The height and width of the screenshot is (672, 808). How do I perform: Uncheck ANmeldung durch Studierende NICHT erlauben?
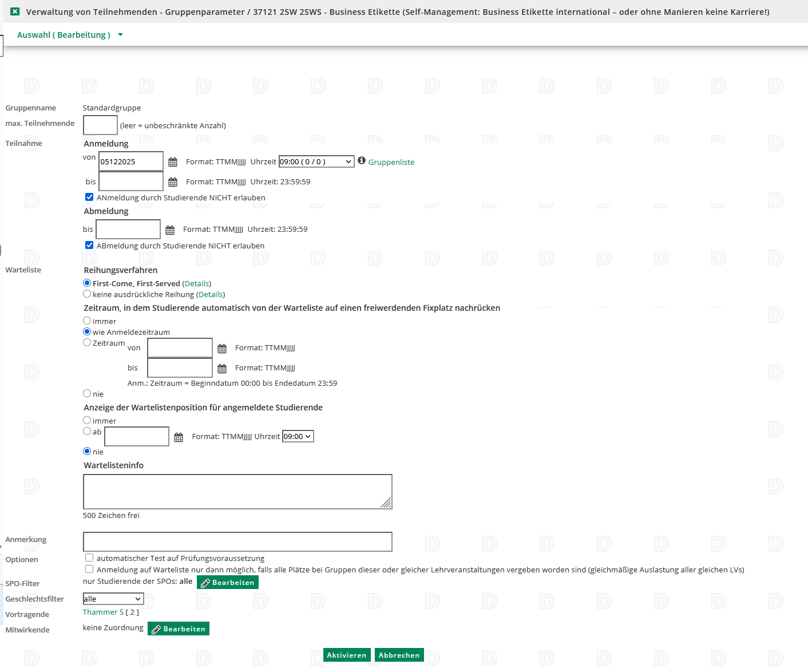(89, 197)
